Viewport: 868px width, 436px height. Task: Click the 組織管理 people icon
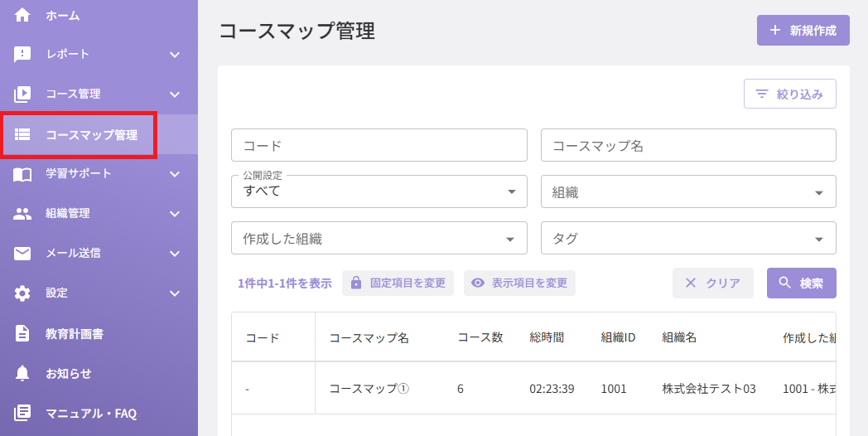pyautogui.click(x=22, y=214)
